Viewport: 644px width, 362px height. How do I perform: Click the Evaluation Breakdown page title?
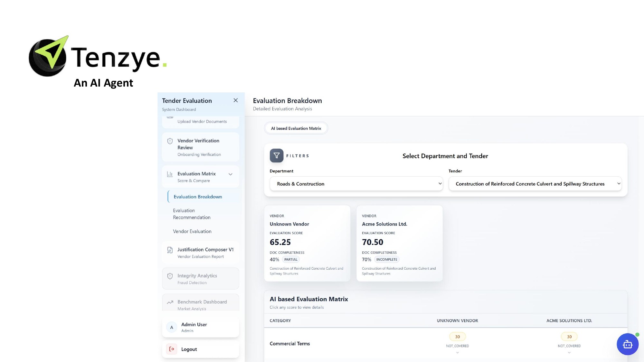(x=287, y=101)
